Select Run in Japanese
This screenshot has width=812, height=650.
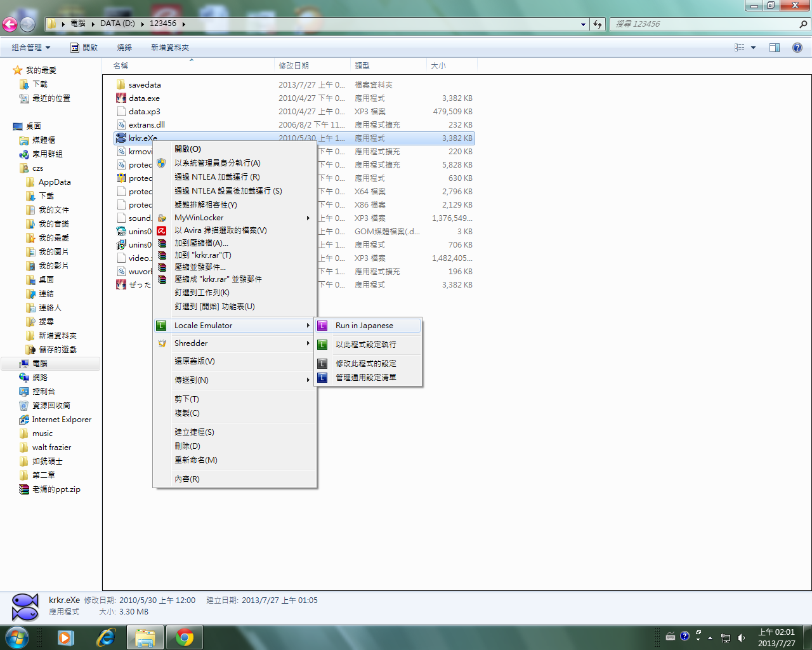point(368,326)
